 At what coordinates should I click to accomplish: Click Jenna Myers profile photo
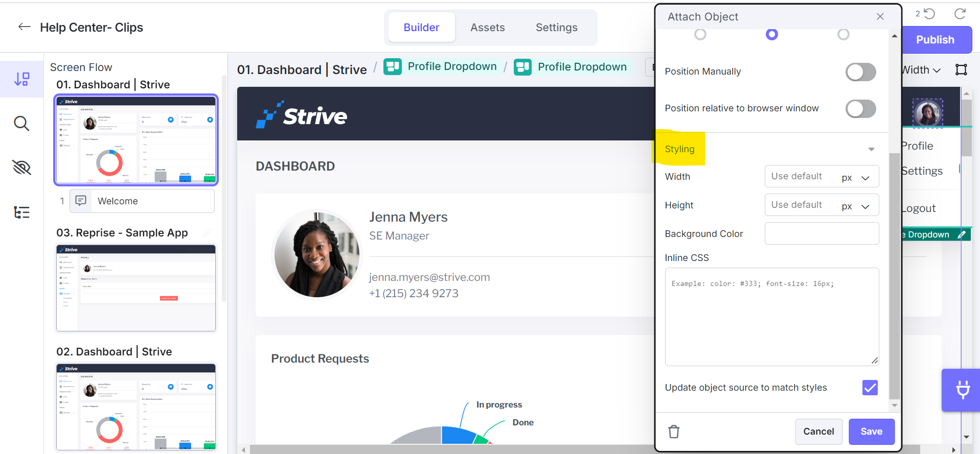tap(316, 255)
